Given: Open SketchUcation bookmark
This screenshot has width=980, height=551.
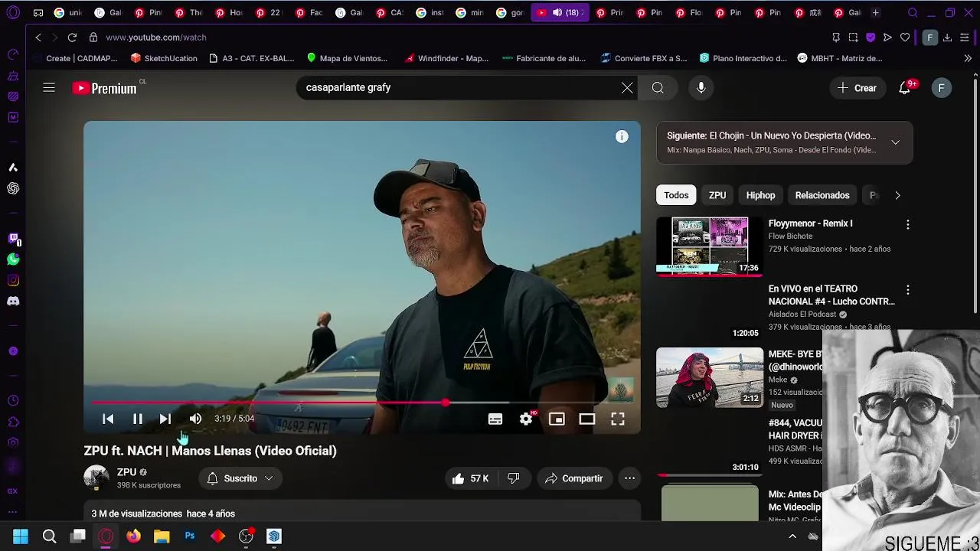Looking at the screenshot, I should point(164,58).
